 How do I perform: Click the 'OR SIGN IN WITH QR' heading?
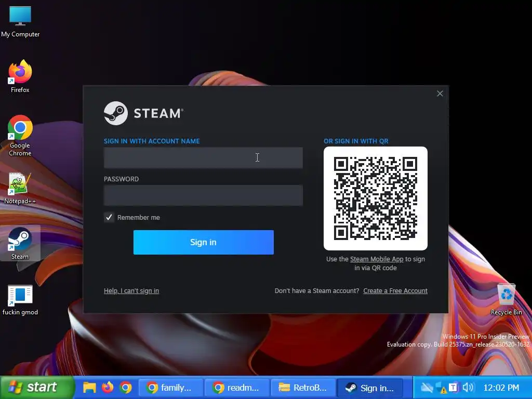coord(356,141)
